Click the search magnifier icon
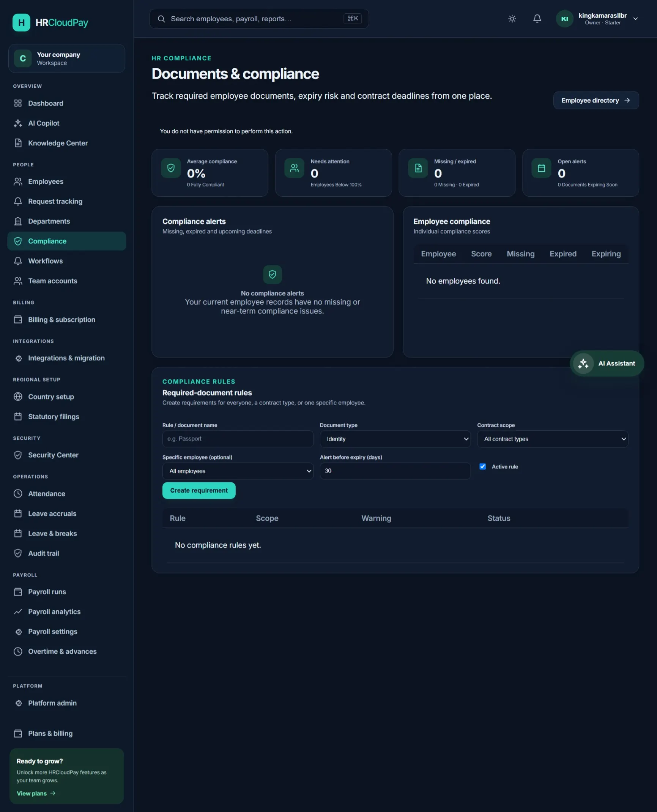This screenshot has height=812, width=657. (x=161, y=19)
